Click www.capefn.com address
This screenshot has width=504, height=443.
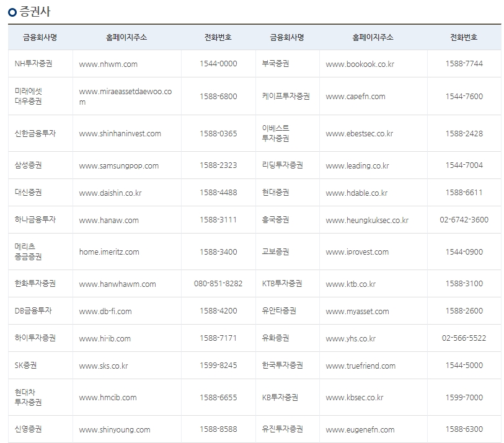point(355,97)
